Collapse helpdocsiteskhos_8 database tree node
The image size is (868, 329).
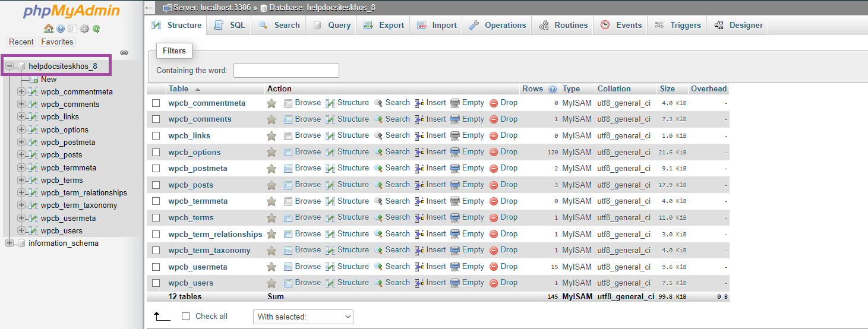[x=10, y=66]
